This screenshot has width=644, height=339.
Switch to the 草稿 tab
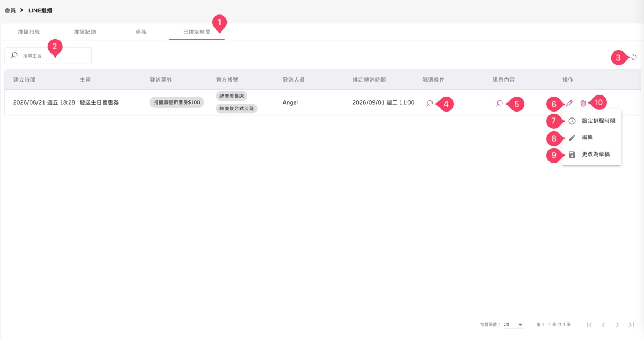point(141,32)
